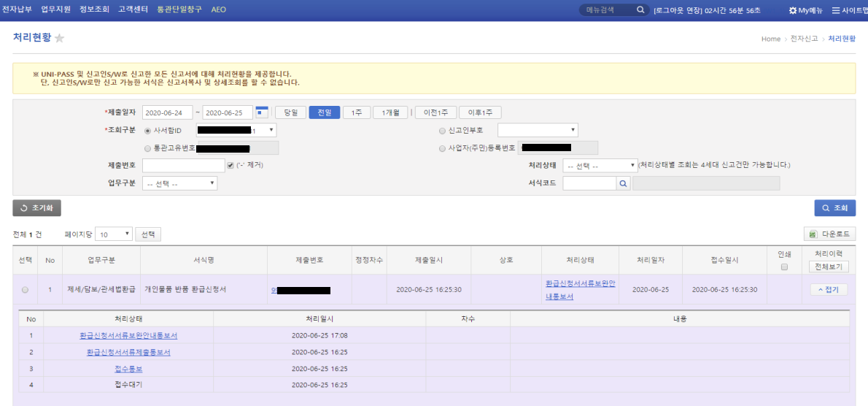Click the 이전1주 button
Screen dimensions: 868x406
pyautogui.click(x=435, y=112)
